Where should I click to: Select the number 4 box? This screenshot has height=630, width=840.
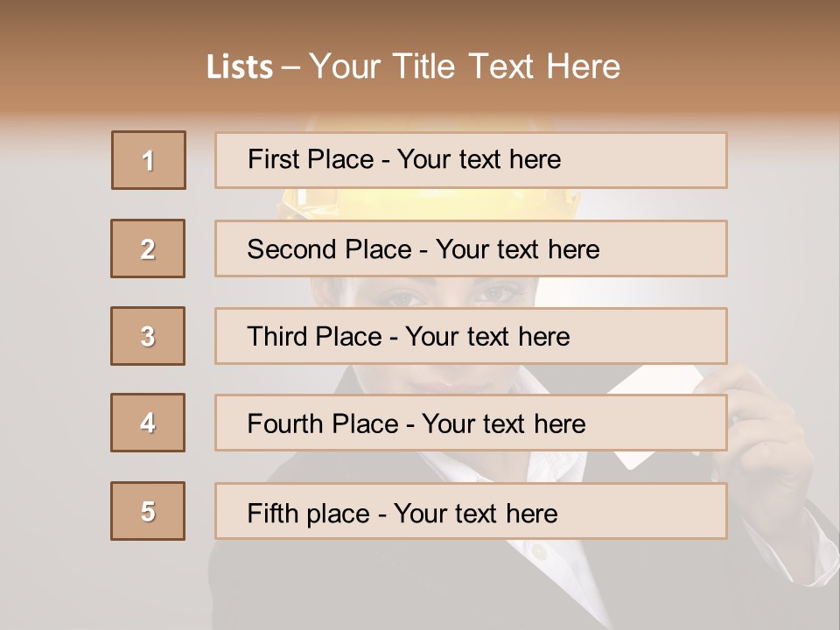(148, 423)
